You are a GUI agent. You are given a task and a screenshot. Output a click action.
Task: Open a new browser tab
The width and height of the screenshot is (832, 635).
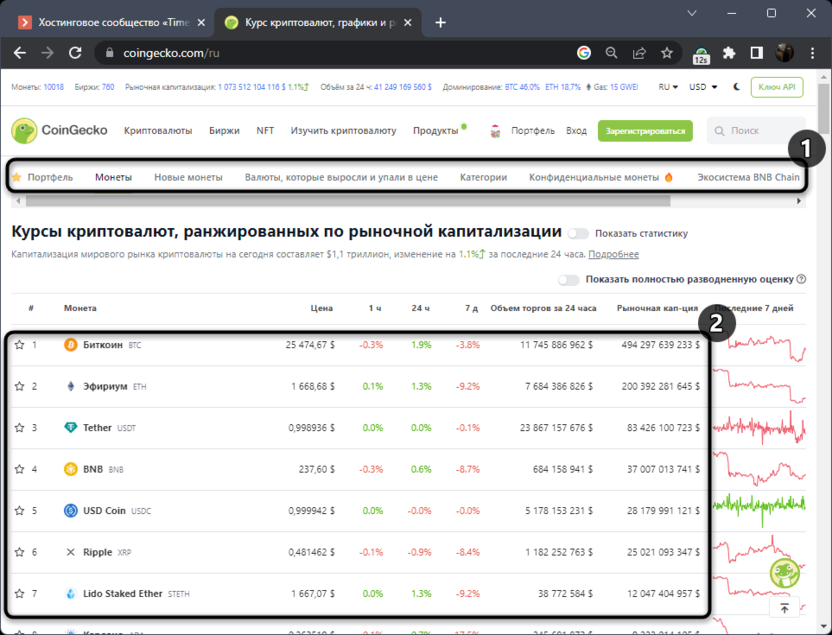(440, 23)
